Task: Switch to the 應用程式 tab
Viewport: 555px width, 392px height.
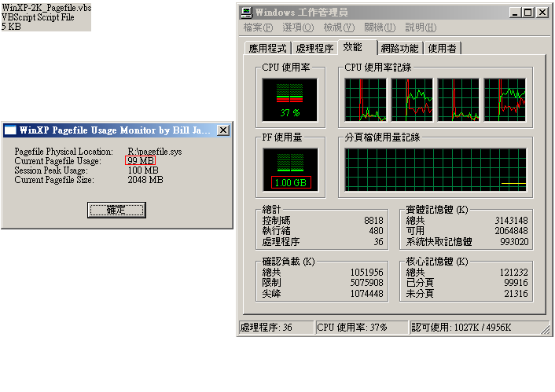Action: pyautogui.click(x=267, y=49)
